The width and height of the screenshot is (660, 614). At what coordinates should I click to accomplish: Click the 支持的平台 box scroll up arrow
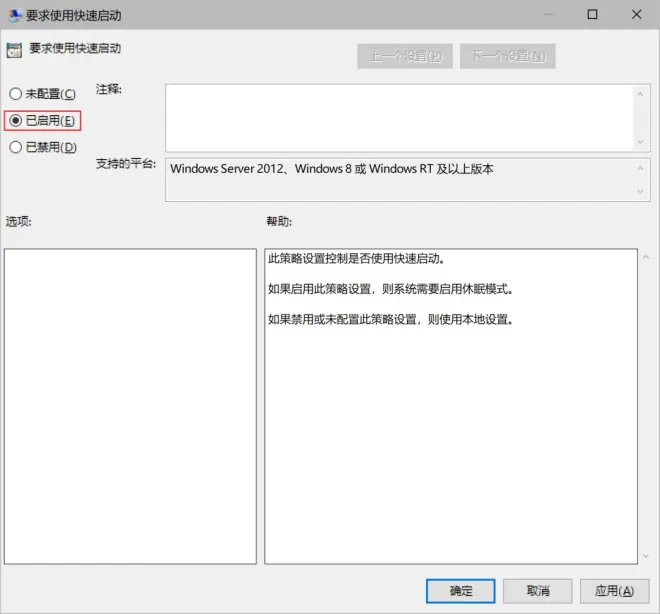640,168
